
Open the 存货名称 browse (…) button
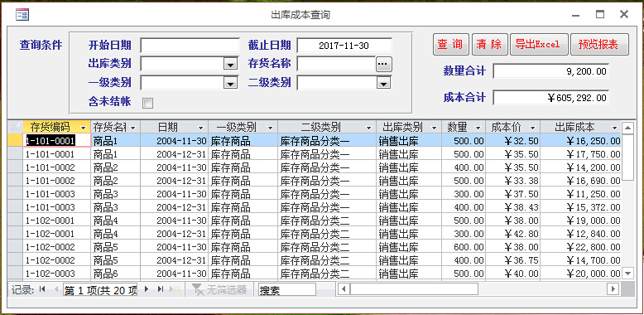tap(384, 64)
